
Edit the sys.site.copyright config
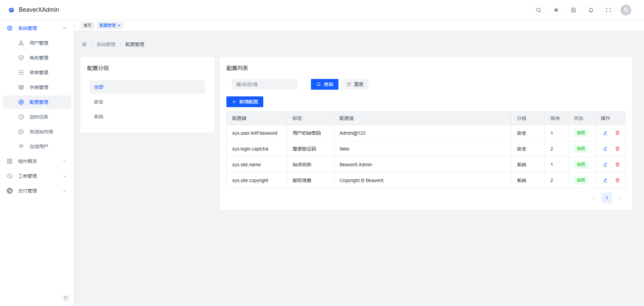click(x=605, y=180)
